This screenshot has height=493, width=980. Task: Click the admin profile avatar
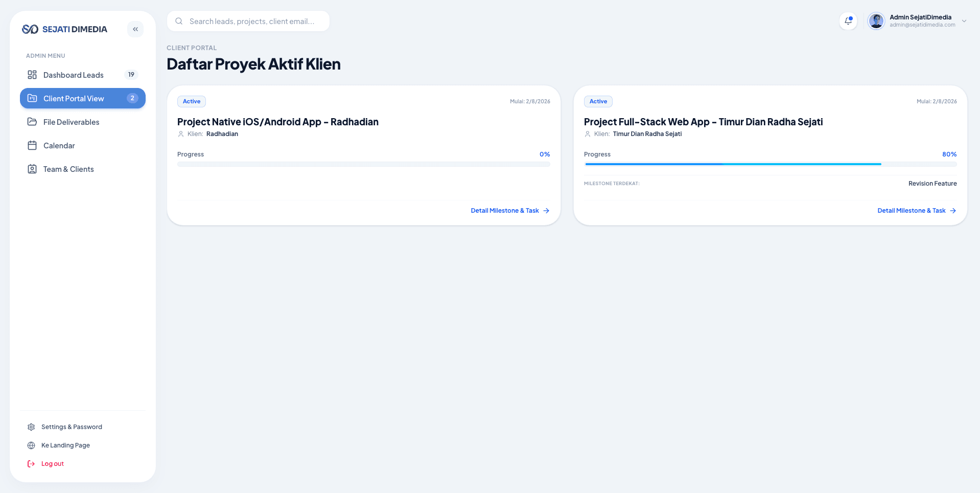[x=876, y=21]
